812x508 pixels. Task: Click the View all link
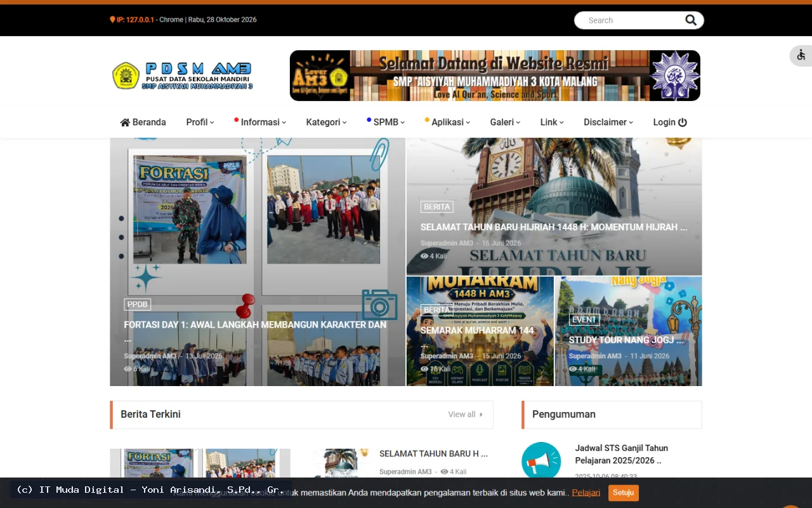[x=466, y=415]
